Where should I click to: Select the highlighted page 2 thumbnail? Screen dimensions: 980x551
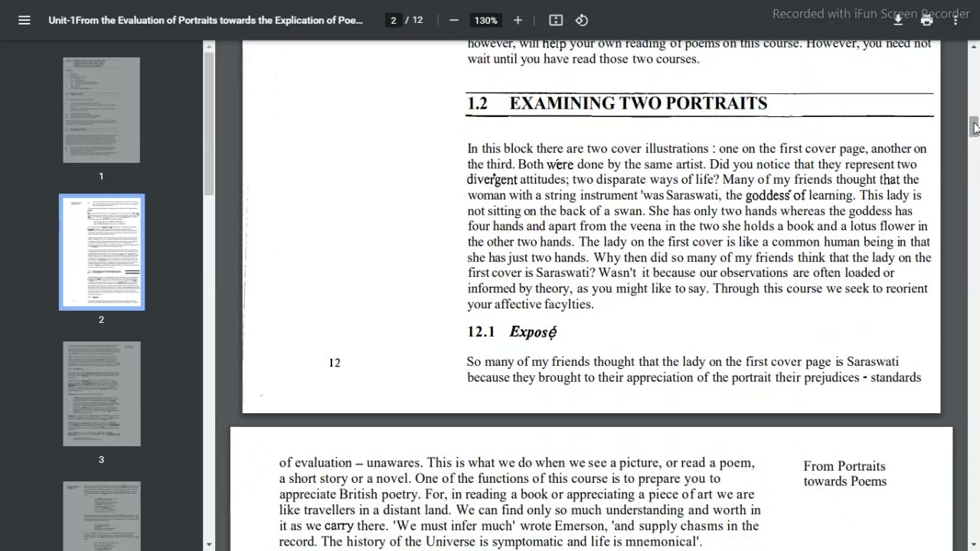click(x=101, y=253)
